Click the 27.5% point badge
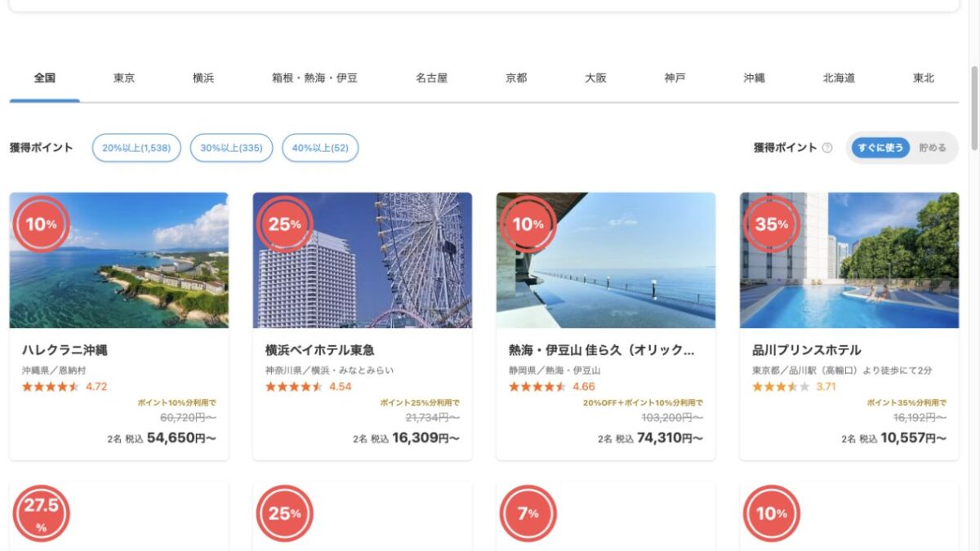Viewport: 980px width, 551px height. [41, 513]
